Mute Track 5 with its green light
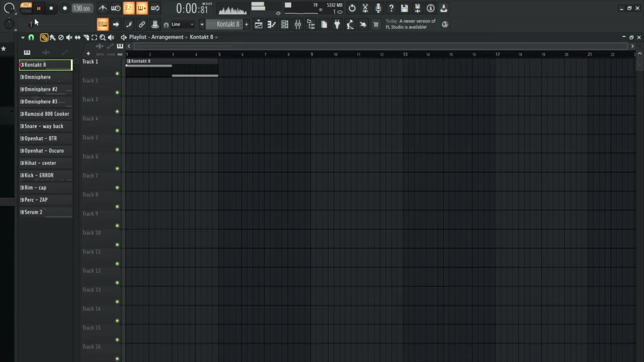The width and height of the screenshot is (644, 362). (117, 149)
